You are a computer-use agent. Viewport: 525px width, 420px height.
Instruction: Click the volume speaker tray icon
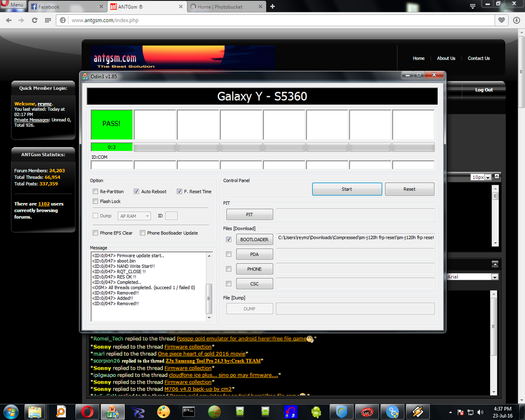[x=480, y=412]
